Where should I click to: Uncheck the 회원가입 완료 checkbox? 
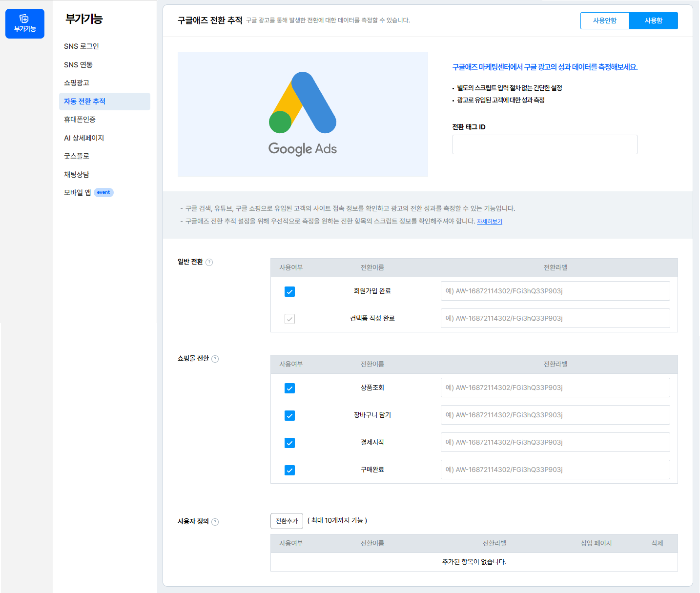[x=289, y=291]
